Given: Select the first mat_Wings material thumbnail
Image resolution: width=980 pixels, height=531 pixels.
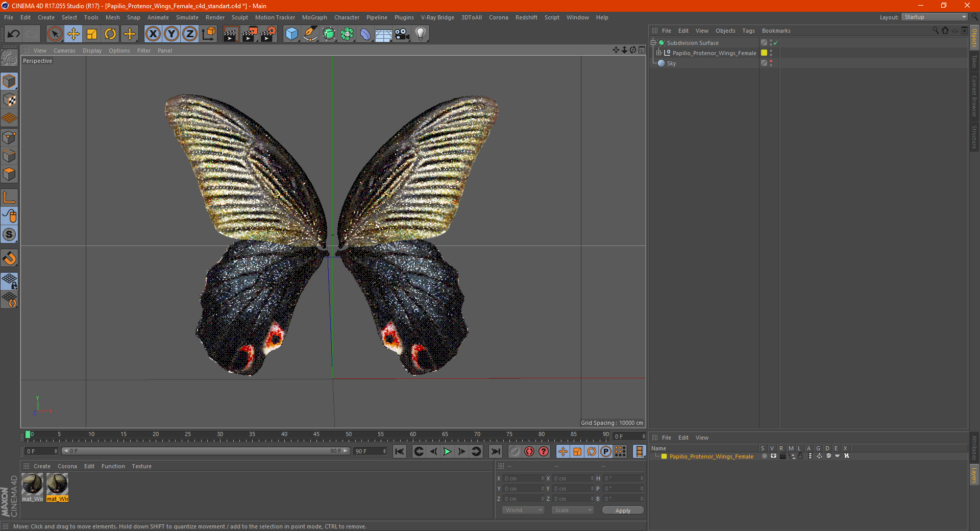Looking at the screenshot, I should pyautogui.click(x=33, y=488).
